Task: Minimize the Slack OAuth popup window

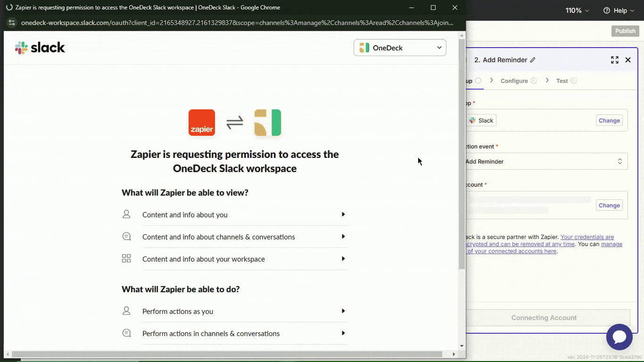Action: tap(412, 8)
